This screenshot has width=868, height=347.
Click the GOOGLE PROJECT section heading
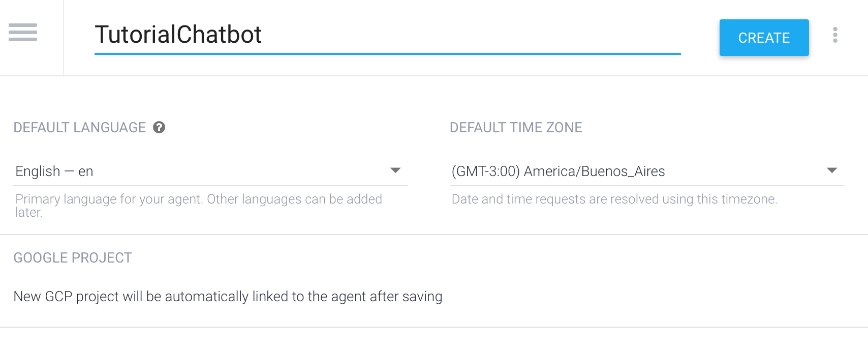pos(73,257)
